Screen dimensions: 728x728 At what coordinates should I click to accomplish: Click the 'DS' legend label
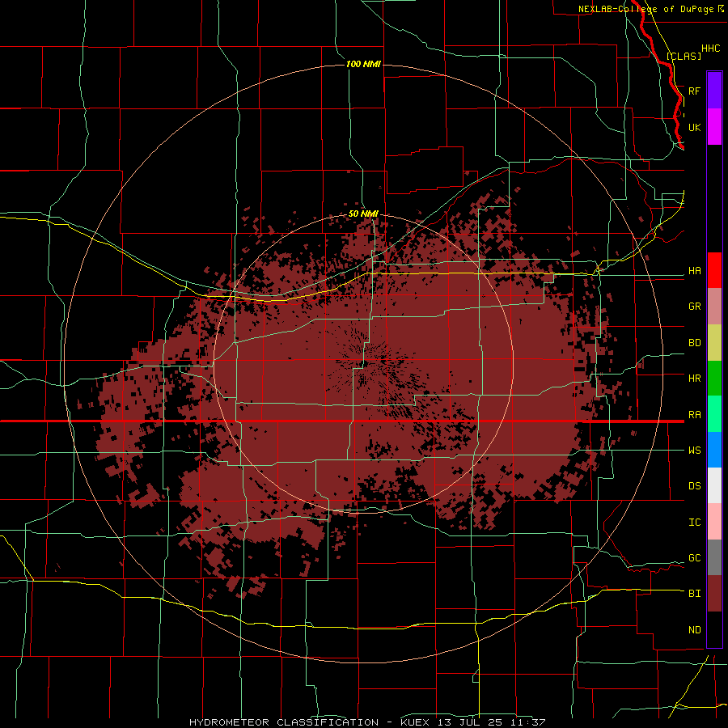click(694, 486)
